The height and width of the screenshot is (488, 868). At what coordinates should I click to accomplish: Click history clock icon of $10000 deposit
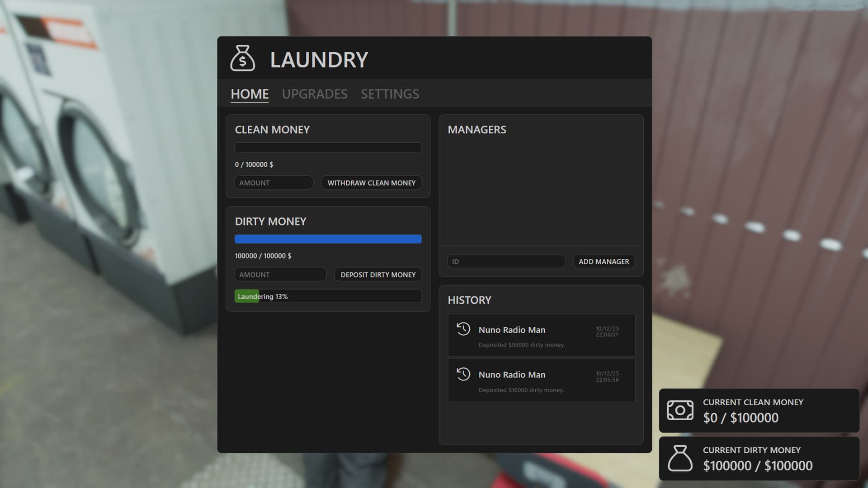[463, 374]
